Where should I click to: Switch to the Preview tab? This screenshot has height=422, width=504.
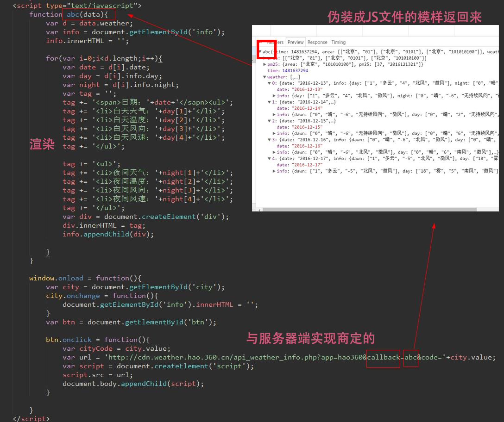[296, 42]
